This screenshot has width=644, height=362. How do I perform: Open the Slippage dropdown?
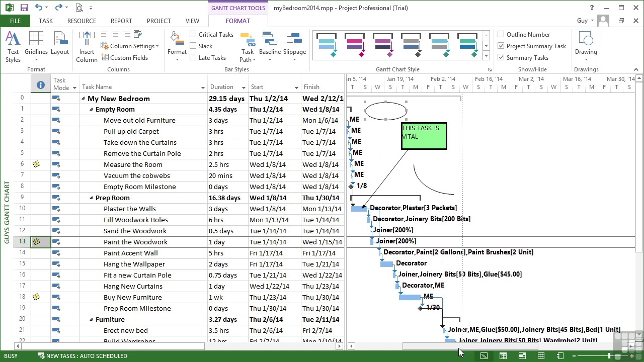point(294,47)
